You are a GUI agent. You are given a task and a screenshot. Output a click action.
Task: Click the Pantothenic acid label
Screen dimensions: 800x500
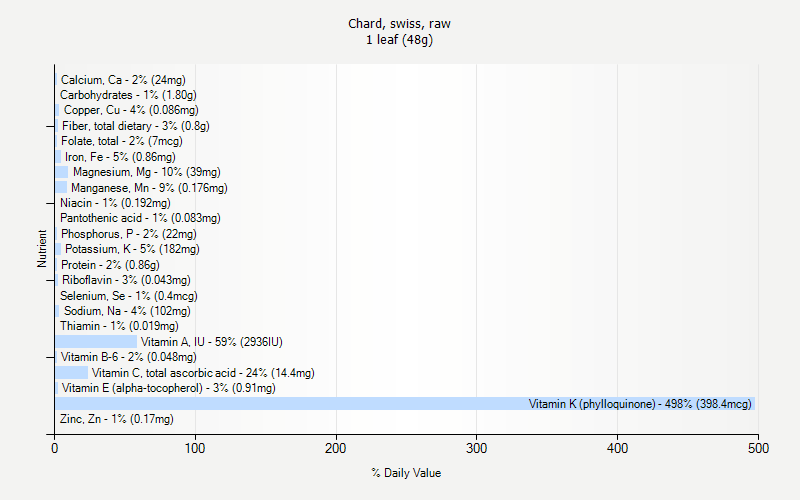tap(140, 218)
